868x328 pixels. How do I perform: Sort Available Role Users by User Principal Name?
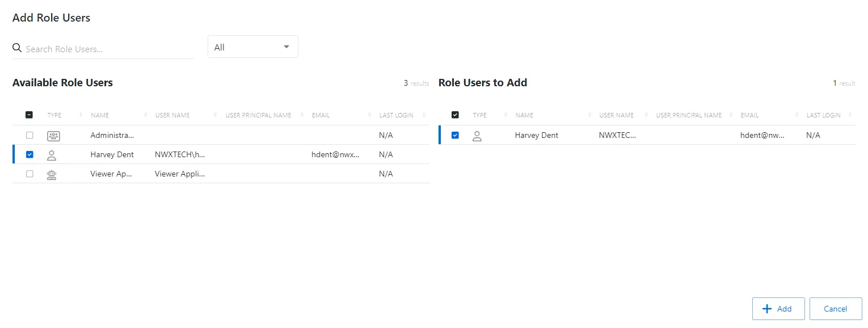[x=258, y=115]
